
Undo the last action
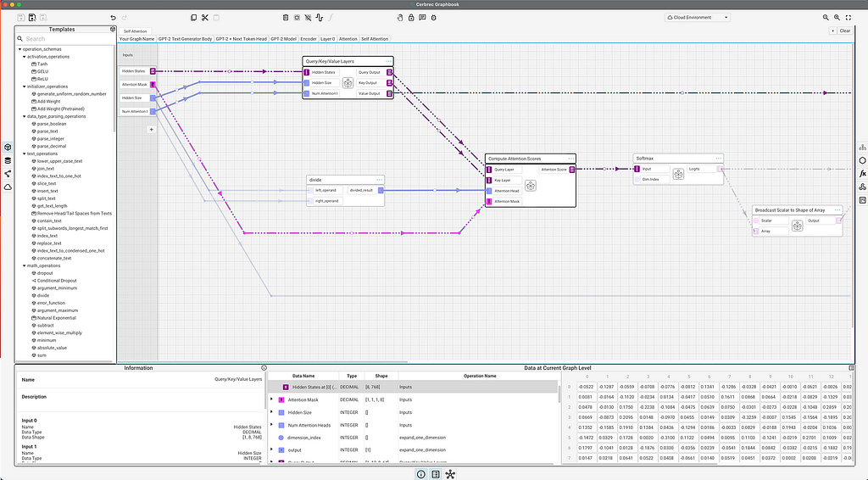(x=113, y=18)
